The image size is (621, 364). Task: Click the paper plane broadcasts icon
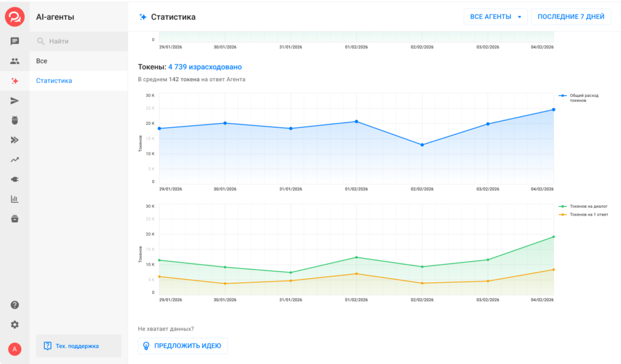[x=15, y=101]
